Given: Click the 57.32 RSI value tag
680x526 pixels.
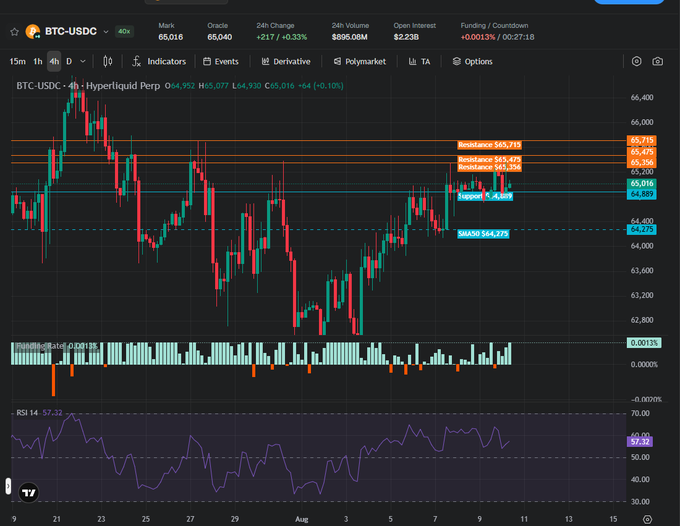Looking at the screenshot, I should 640,442.
